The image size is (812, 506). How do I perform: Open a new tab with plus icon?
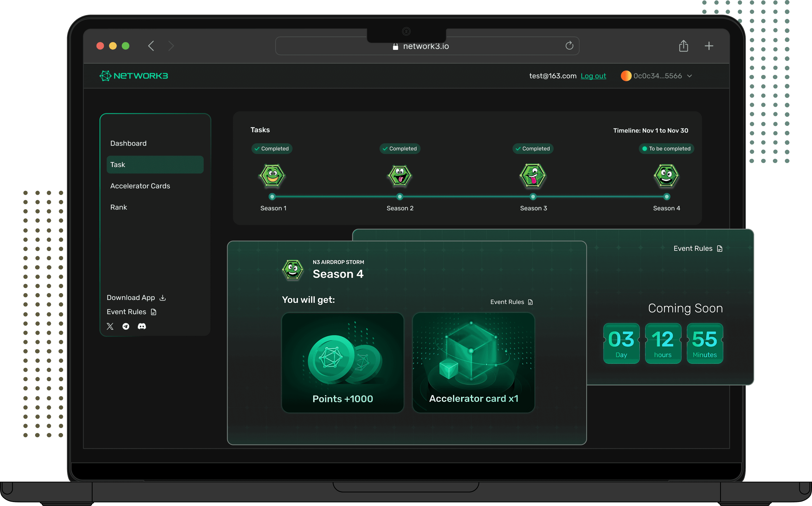click(709, 46)
